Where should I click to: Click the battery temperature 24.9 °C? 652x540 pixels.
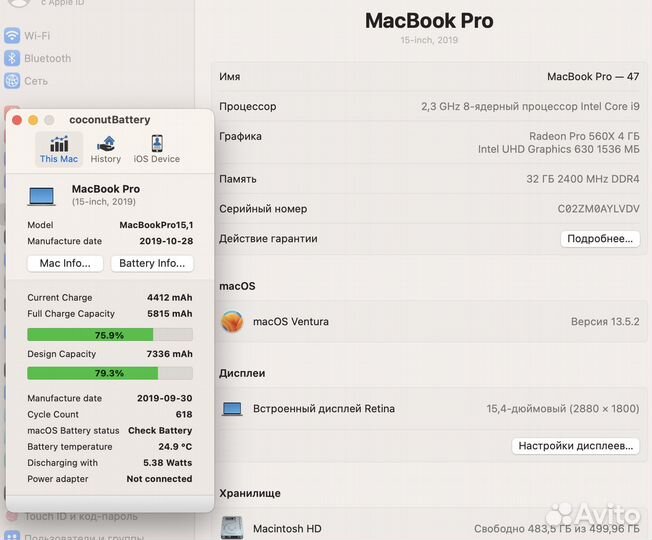(175, 447)
